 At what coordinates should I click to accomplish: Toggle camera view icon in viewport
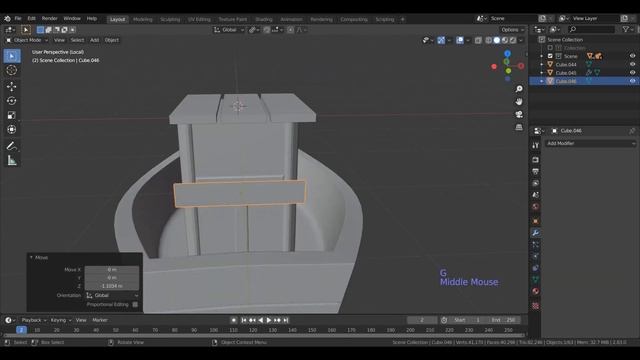coord(519,114)
